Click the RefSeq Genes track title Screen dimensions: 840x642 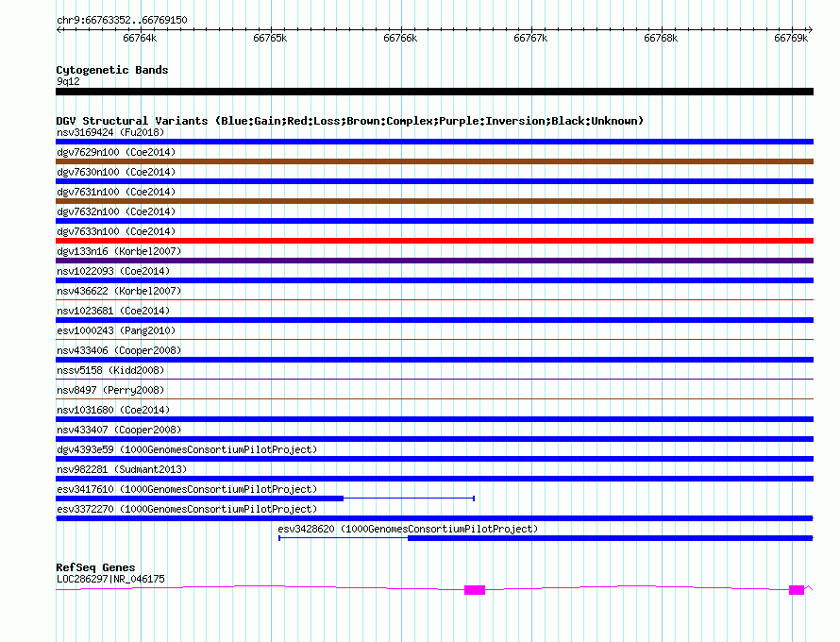pyautogui.click(x=95, y=567)
